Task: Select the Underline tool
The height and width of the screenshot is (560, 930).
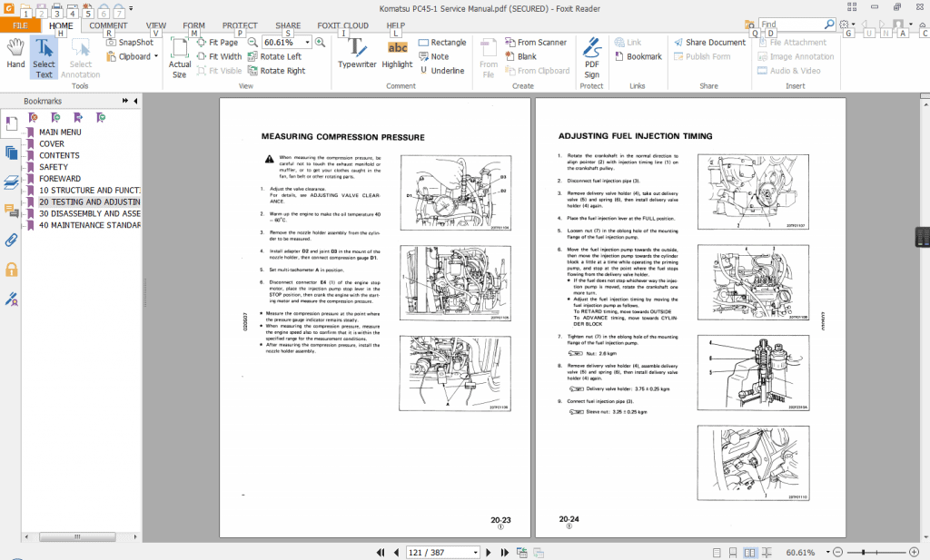Action: [442, 71]
